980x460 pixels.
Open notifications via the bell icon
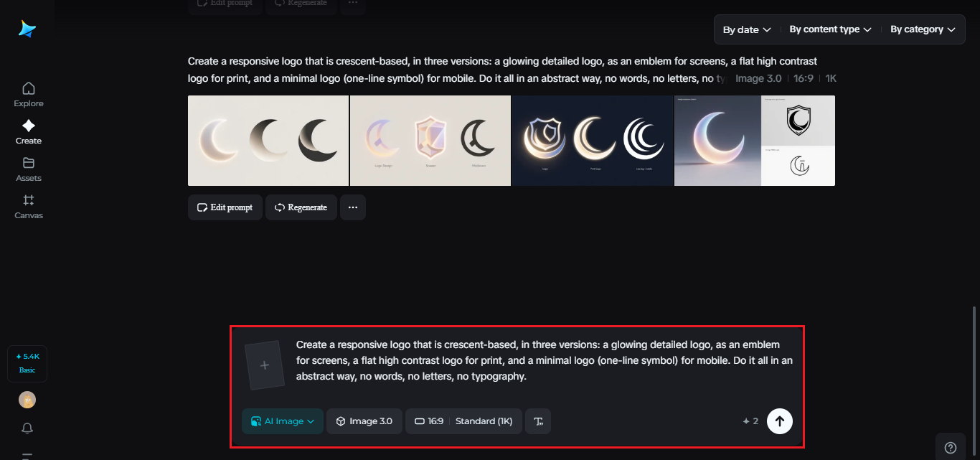point(27,428)
